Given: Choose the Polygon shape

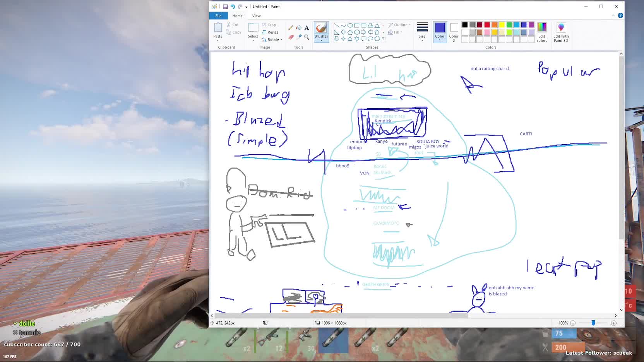Looking at the screenshot, I should 370,26.
